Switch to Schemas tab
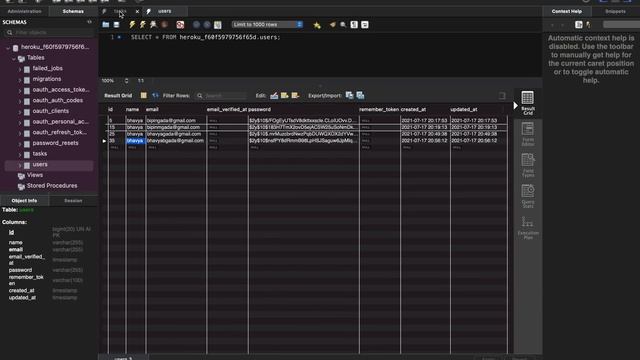The width and height of the screenshot is (640, 360). (x=73, y=11)
